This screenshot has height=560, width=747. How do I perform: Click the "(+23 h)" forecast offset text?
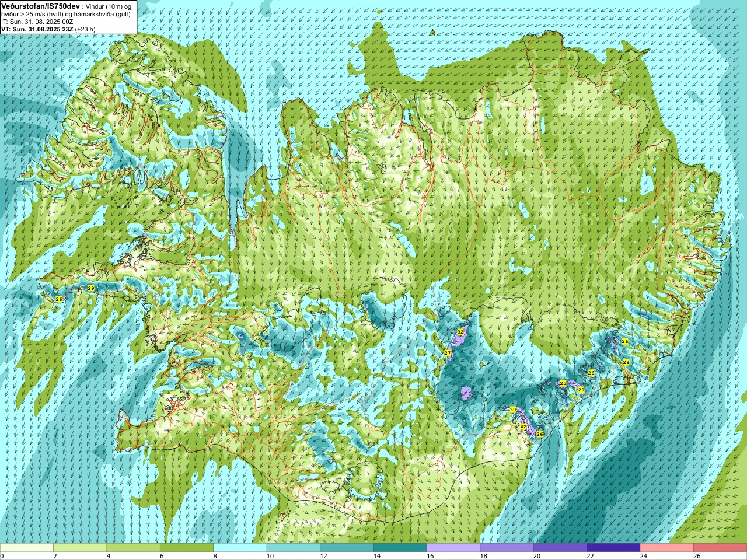[85, 29]
